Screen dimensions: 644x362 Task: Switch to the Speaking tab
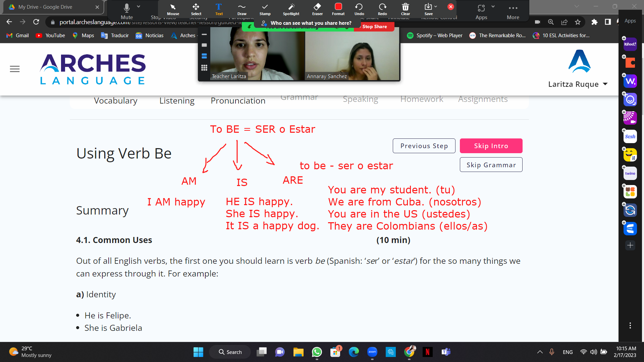[x=360, y=99]
